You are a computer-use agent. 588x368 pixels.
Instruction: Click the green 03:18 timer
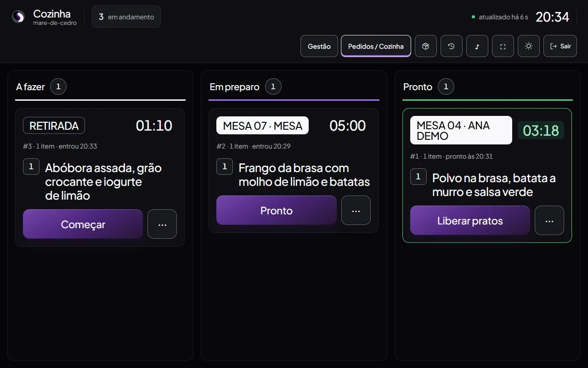[541, 130]
